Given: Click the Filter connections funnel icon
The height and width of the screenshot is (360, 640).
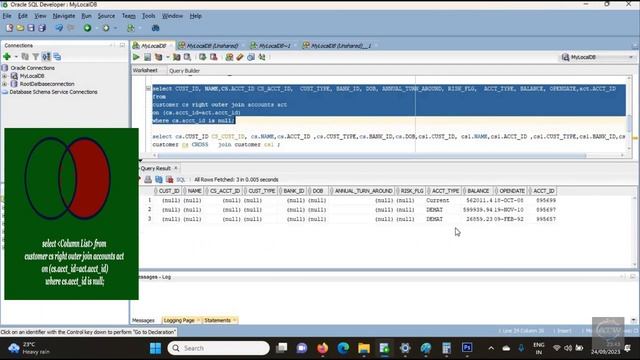Looking at the screenshot, I should (36, 56).
